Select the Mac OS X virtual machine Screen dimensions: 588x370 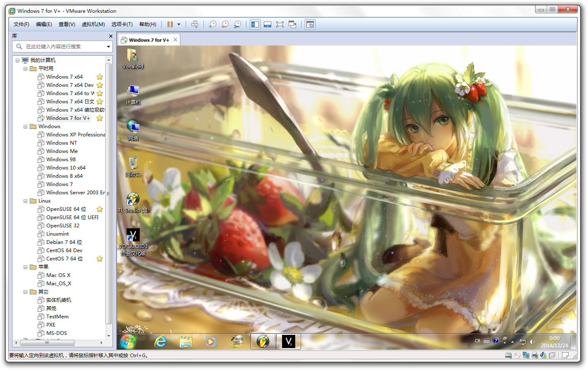tap(54, 275)
